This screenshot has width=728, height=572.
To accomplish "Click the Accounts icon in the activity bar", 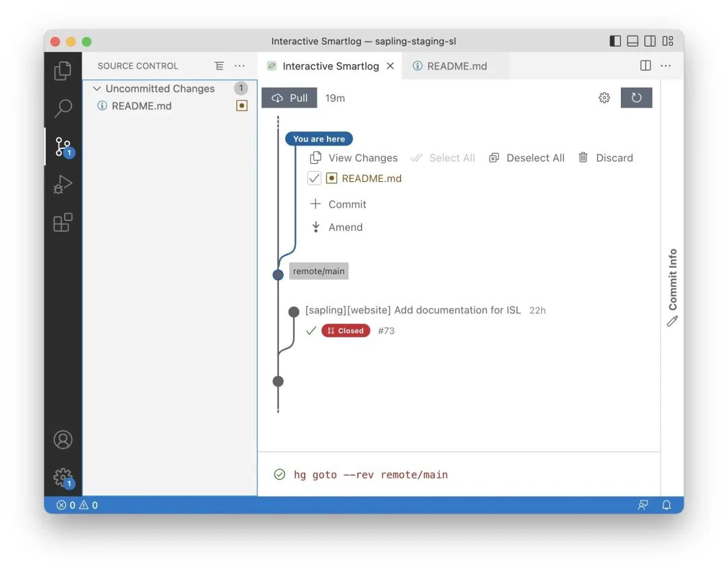I will click(x=63, y=439).
